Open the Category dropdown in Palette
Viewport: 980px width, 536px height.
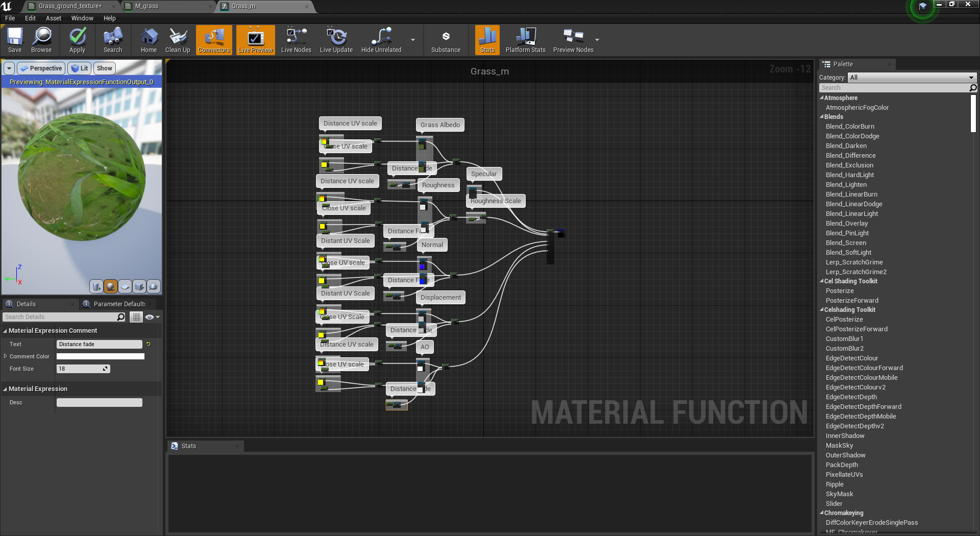912,78
